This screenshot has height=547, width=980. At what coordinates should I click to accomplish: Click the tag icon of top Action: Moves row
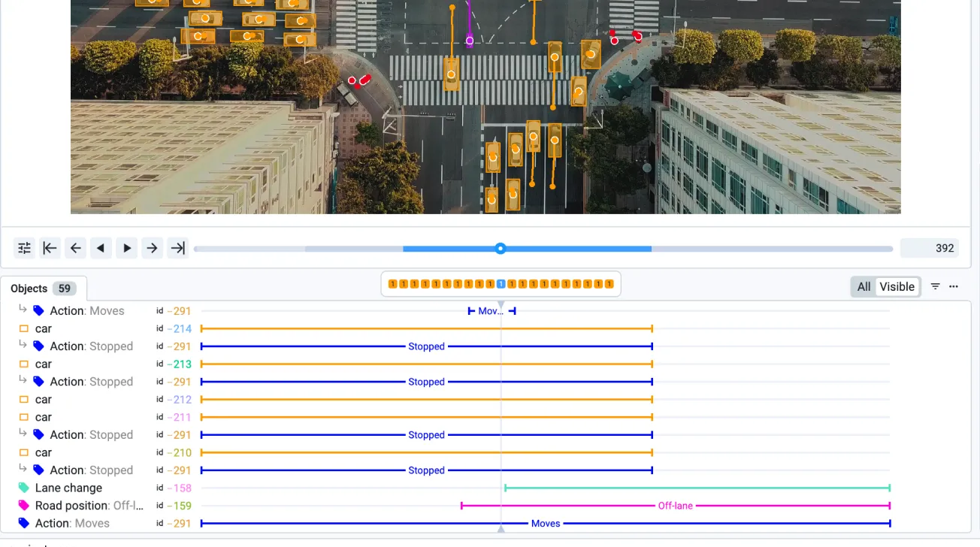coord(39,310)
